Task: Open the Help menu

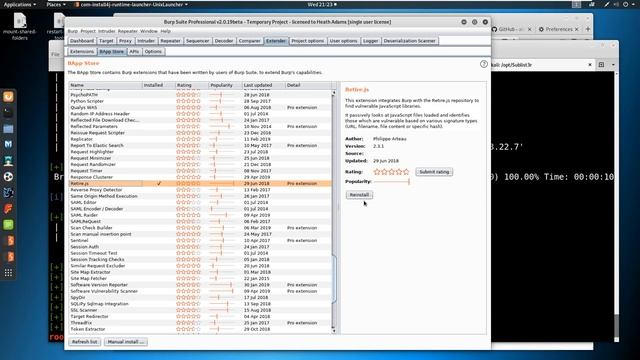Action: point(165,31)
